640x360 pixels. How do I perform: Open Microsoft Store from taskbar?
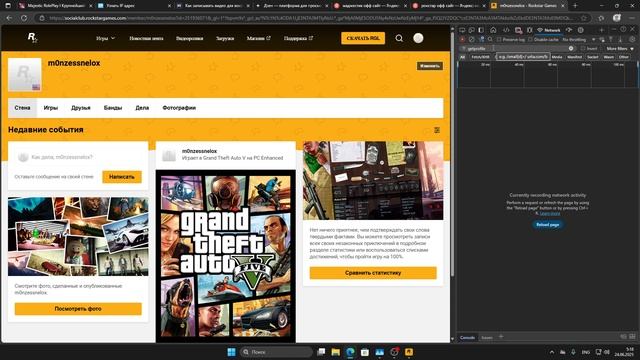coord(365,352)
